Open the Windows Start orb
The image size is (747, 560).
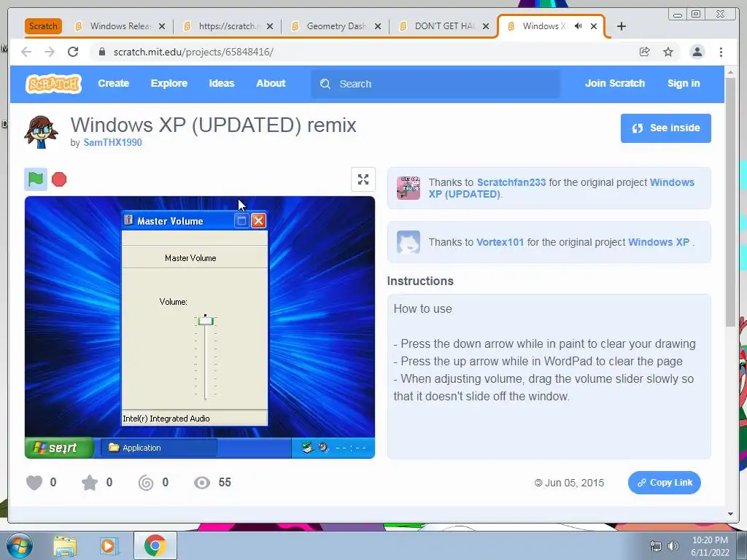20,545
